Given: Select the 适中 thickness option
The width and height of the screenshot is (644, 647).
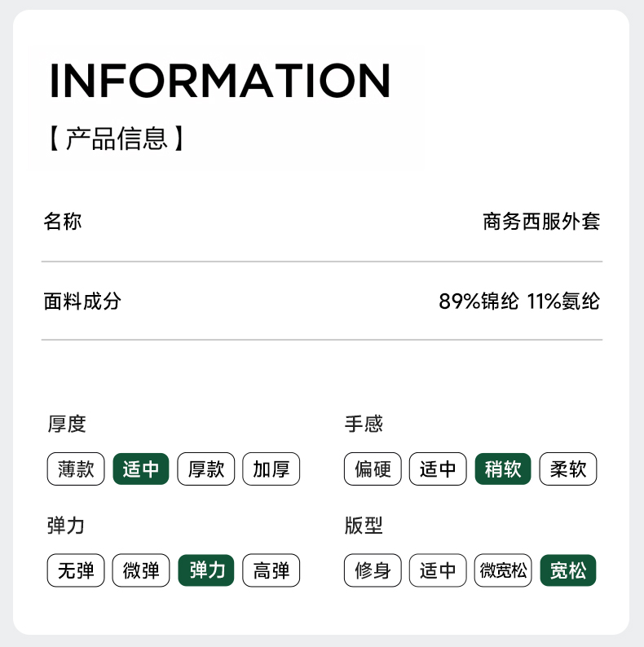Looking at the screenshot, I should click(141, 469).
